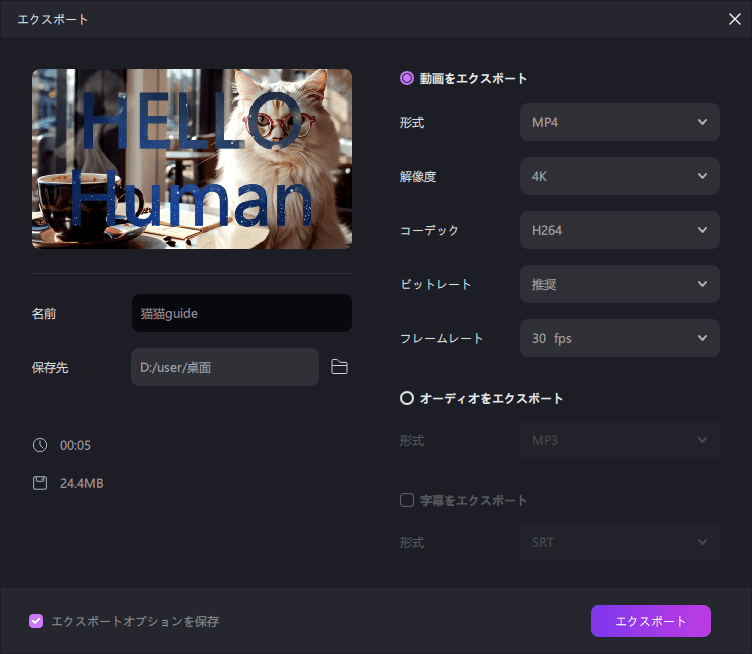
Task: Click the 00:05 duration text
Action: pyautogui.click(x=75, y=445)
